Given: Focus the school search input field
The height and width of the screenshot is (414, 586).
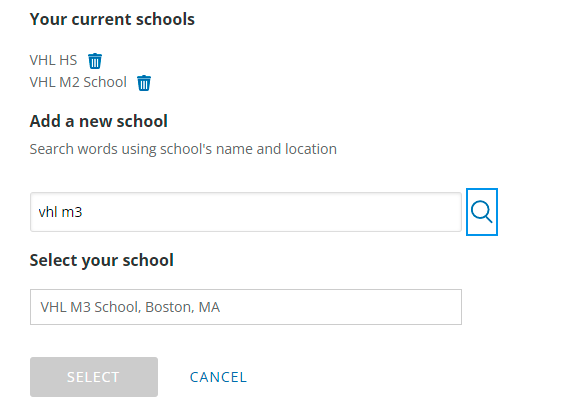Looking at the screenshot, I should pos(246,212).
